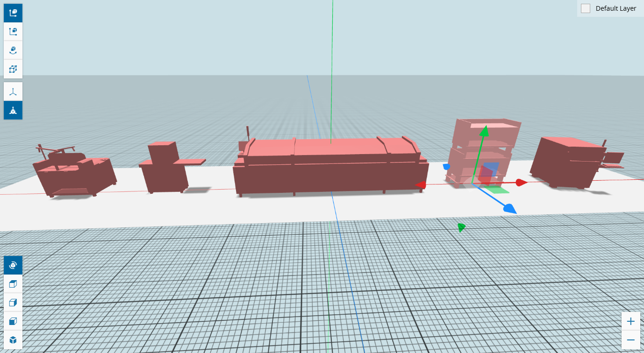Switch to isometric solid cube view
Screen dimensions: 644x353
point(13,340)
